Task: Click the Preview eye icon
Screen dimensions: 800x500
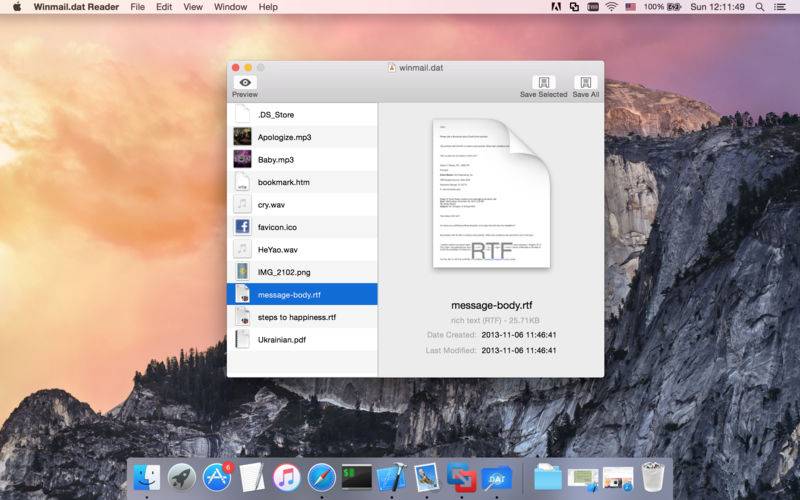Action: 244,83
